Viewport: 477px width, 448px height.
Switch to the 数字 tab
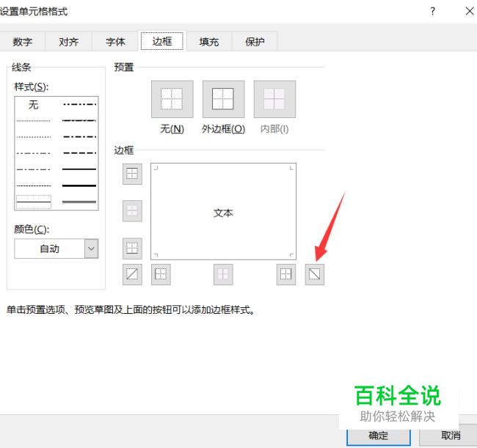[x=23, y=41]
